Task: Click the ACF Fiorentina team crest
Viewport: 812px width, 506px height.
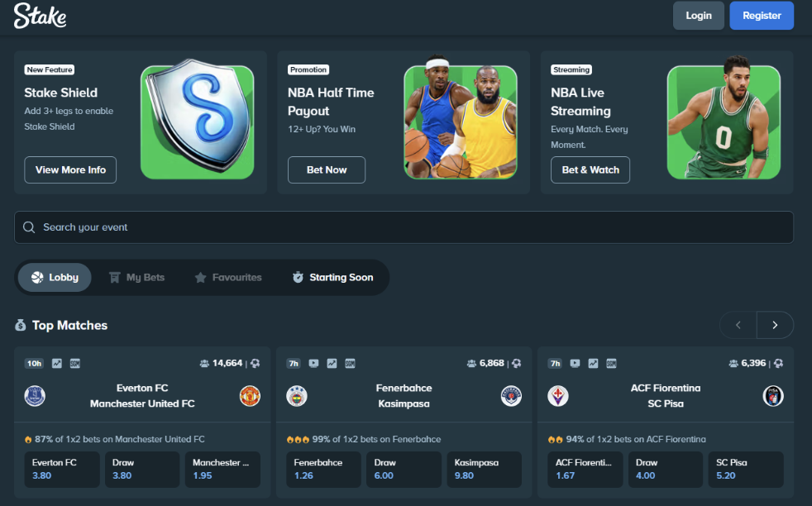Action: (x=558, y=396)
